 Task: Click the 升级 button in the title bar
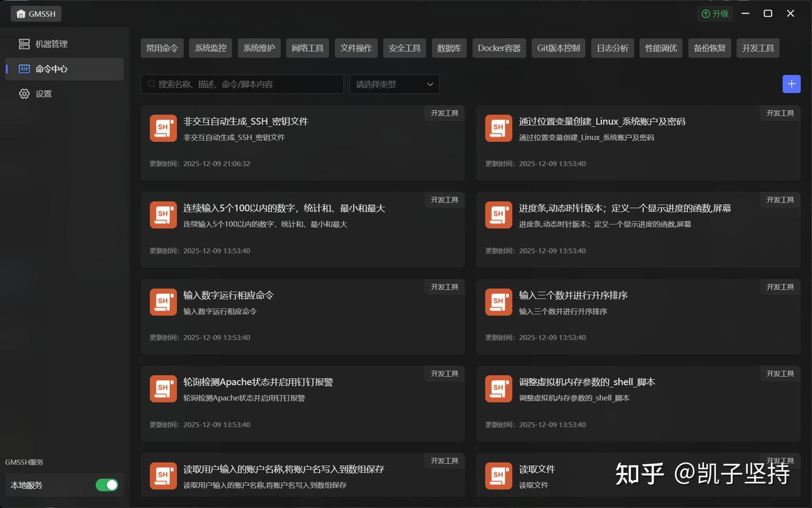715,14
